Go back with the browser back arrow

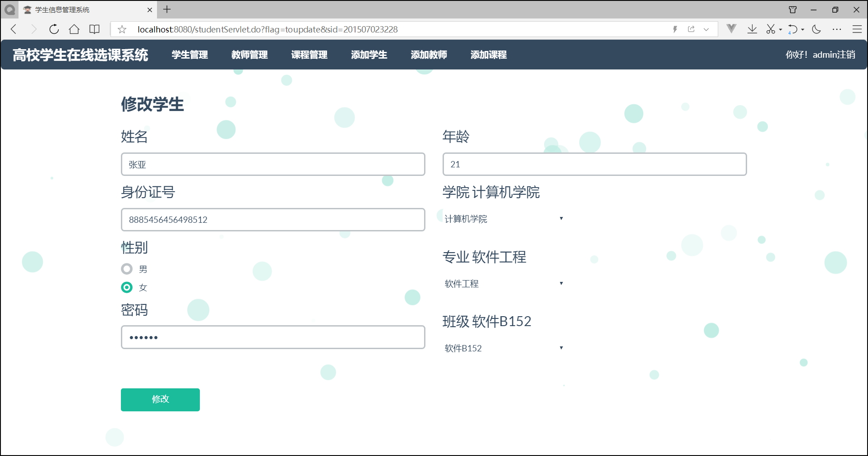pos(14,29)
